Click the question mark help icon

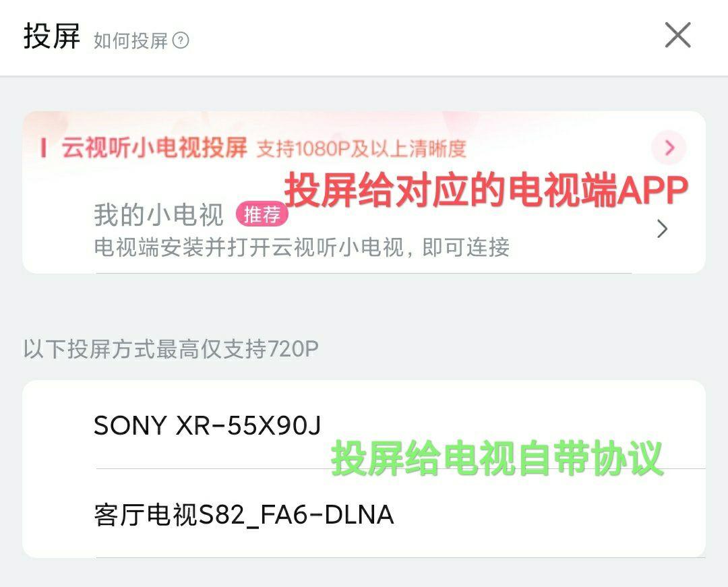[181, 40]
